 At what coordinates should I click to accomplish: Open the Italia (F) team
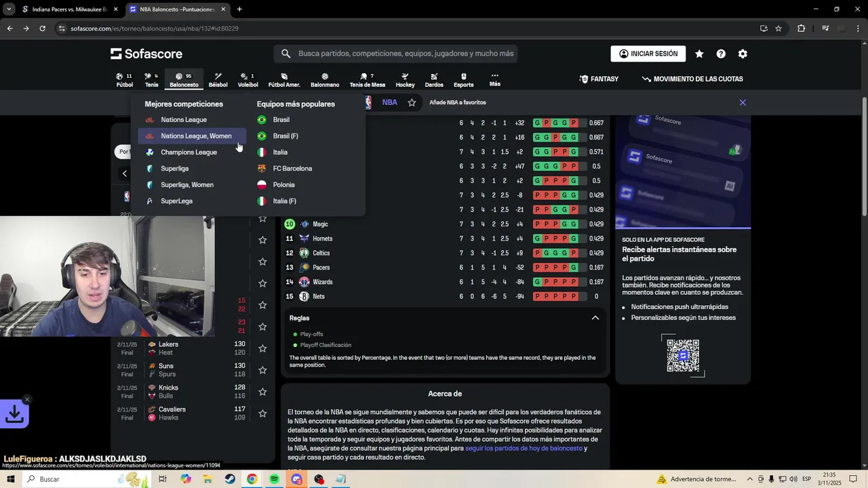tap(284, 201)
